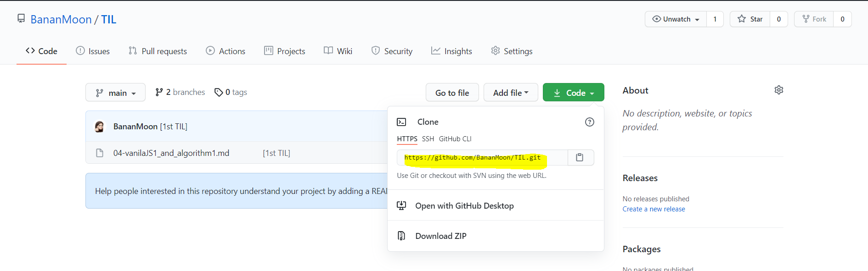868x271 pixels.
Task: Open the TIL repository name link
Action: click(109, 19)
